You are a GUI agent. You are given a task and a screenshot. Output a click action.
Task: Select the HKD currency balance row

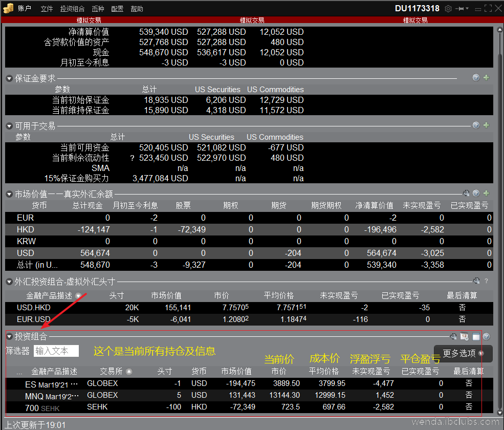(249, 230)
